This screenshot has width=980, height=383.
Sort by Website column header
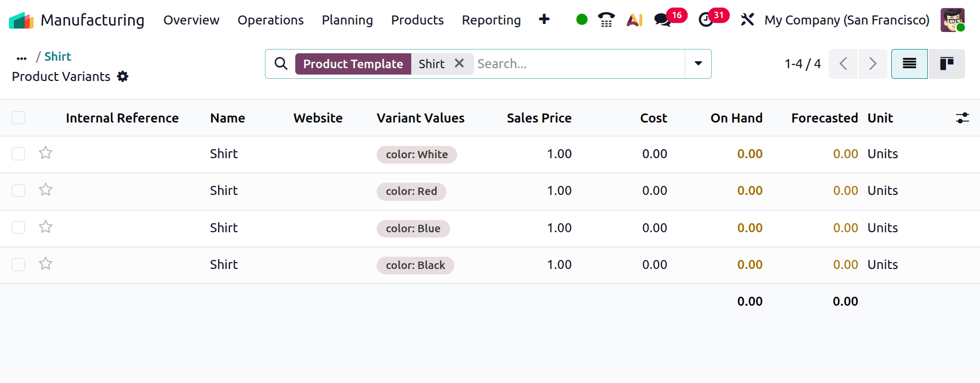tap(318, 118)
